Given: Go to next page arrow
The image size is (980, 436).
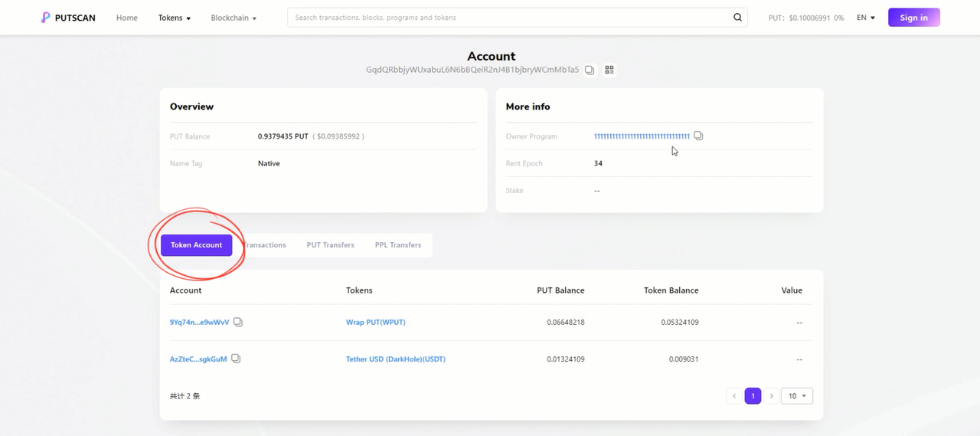Looking at the screenshot, I should pyautogui.click(x=771, y=396).
